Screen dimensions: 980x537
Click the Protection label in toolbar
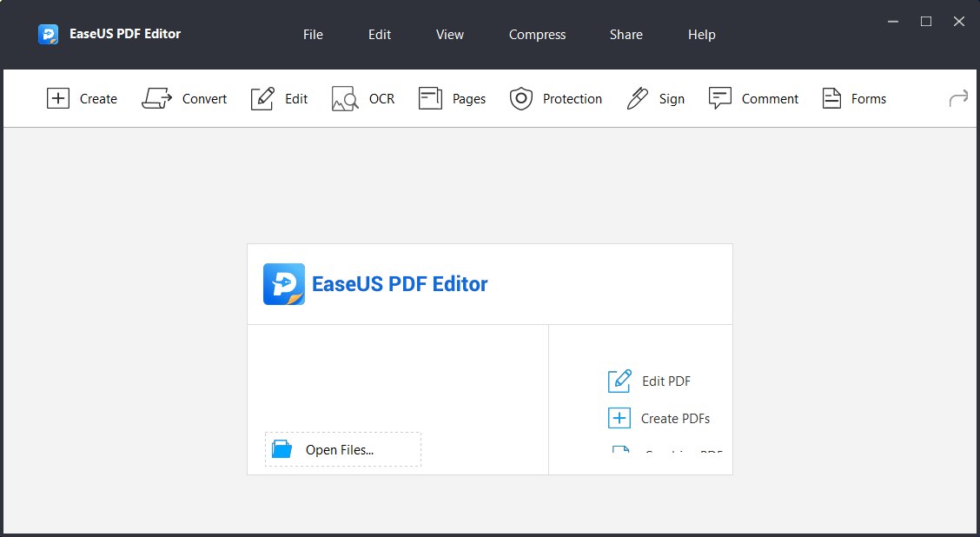click(573, 99)
